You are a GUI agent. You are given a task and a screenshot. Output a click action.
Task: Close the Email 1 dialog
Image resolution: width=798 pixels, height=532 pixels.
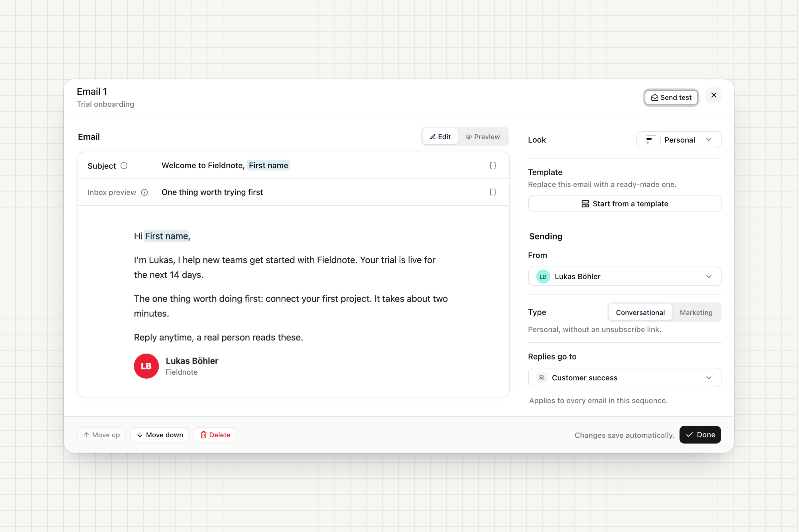714,95
